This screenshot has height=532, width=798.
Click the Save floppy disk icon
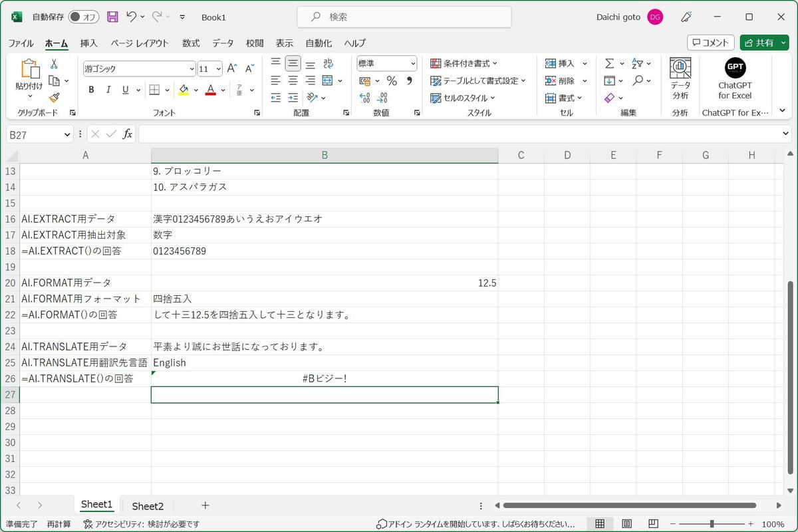[x=112, y=17]
